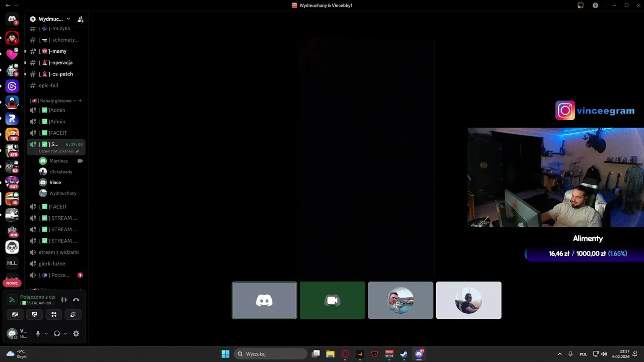This screenshot has width=644, height=362.
Task: Open activities button in voice panel
Action: click(x=54, y=314)
